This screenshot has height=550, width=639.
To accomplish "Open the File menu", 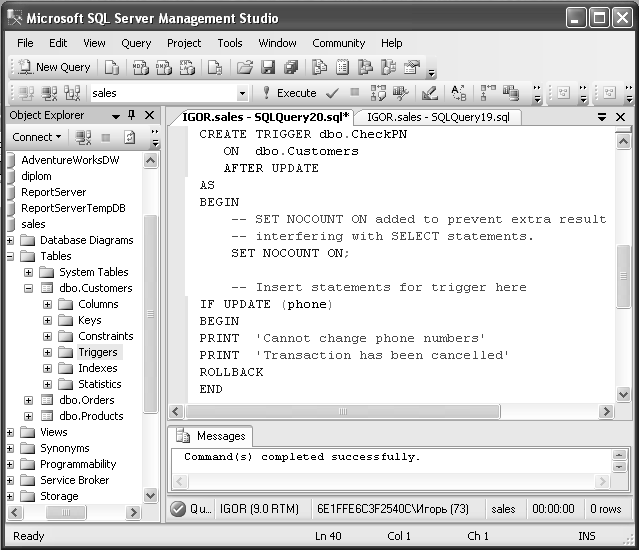I will pos(25,43).
